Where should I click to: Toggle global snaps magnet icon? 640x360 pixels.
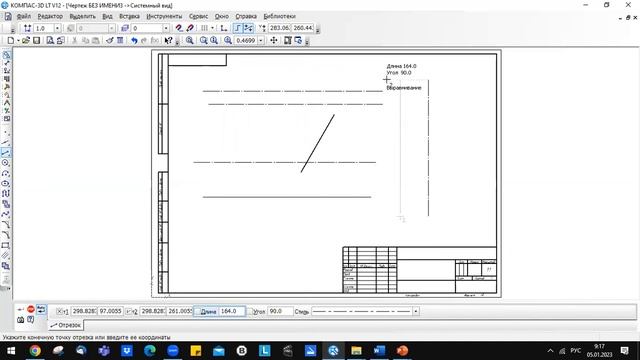pyautogui.click(x=179, y=28)
